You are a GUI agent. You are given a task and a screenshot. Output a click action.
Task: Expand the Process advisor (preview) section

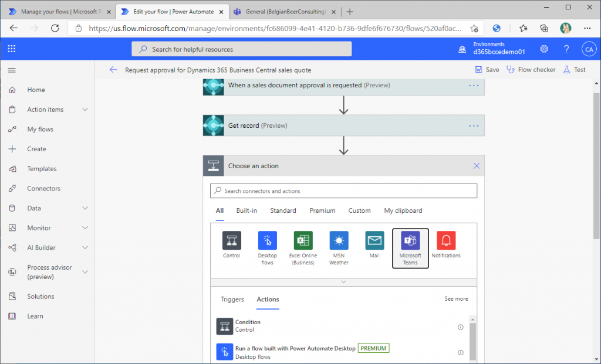85,272
